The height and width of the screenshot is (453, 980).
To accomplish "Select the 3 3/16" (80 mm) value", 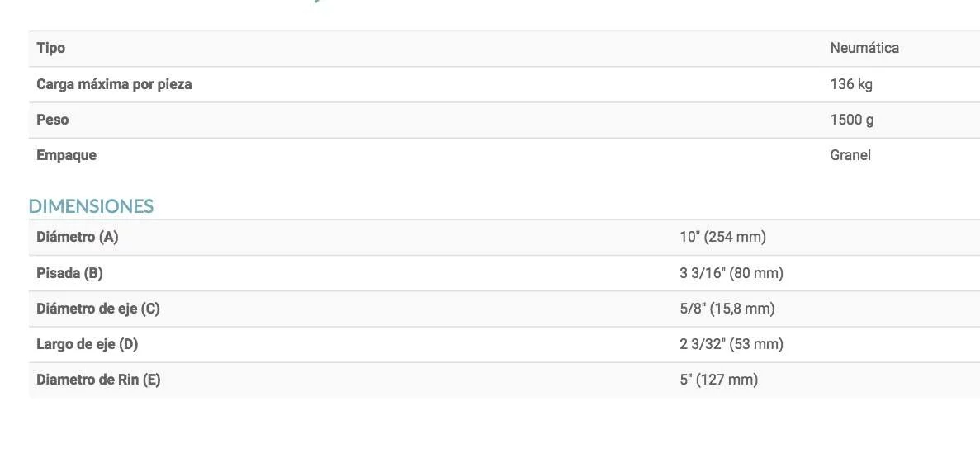I will coord(731,273).
